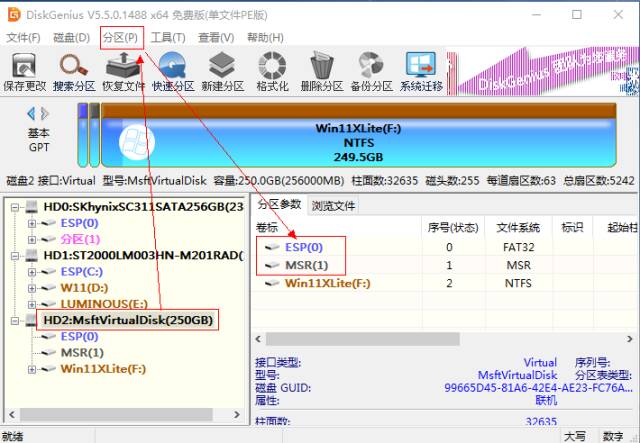
Task: Expand the ESP(C:) tree node
Action: click(x=32, y=272)
